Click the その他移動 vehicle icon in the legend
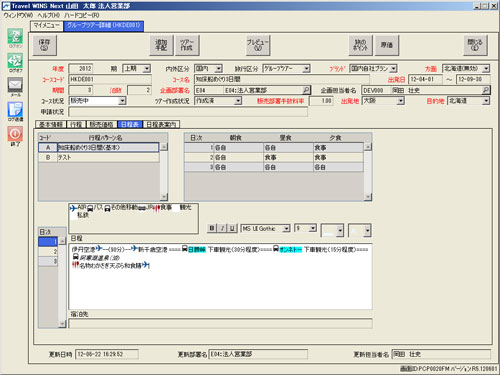The height and width of the screenshot is (375, 500). click(x=107, y=208)
